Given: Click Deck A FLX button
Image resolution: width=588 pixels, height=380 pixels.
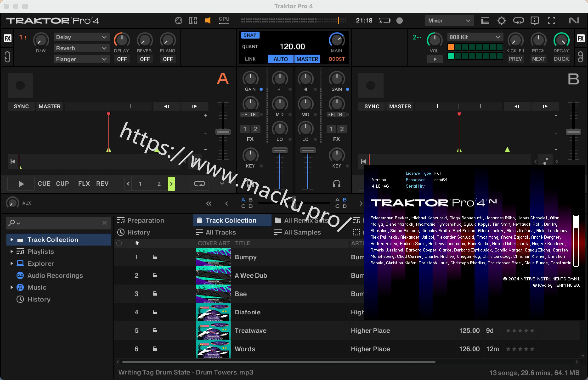Looking at the screenshot, I should click(x=84, y=184).
